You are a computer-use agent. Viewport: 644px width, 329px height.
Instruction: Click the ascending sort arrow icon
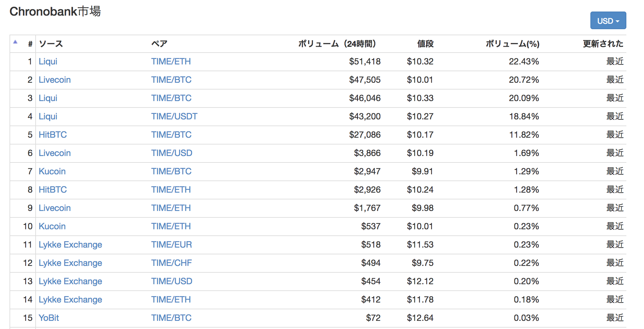(15, 42)
